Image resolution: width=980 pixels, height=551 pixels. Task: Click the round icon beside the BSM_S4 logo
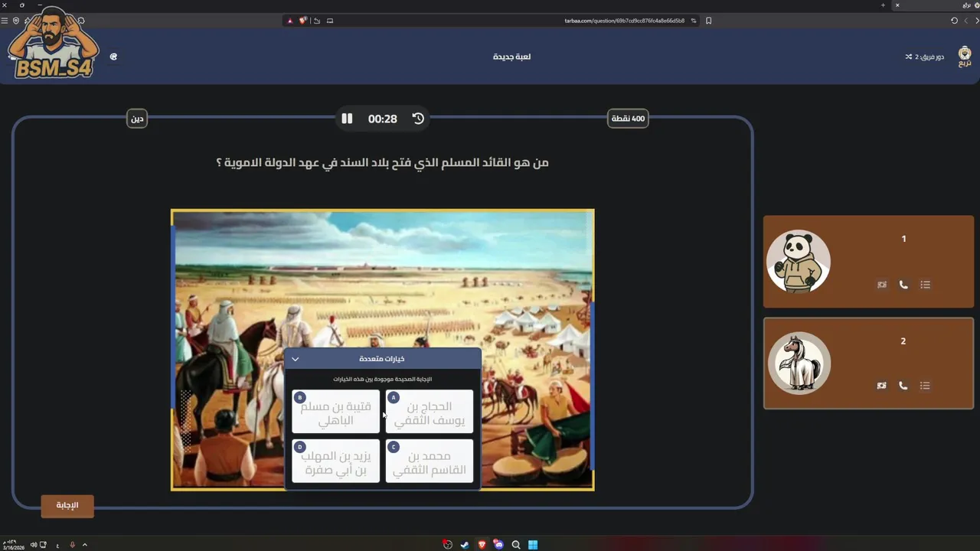click(113, 57)
